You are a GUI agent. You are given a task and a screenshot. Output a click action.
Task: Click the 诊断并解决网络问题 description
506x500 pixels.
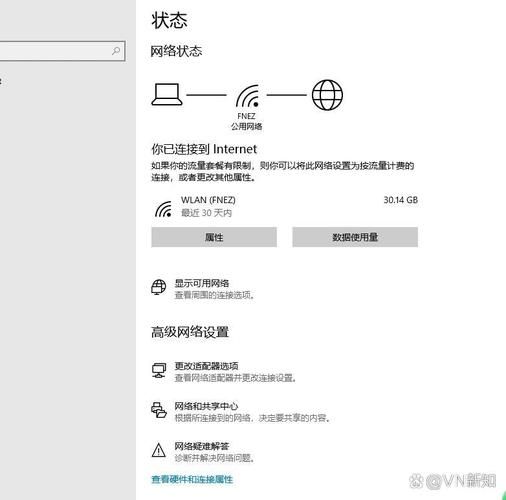coord(215,458)
